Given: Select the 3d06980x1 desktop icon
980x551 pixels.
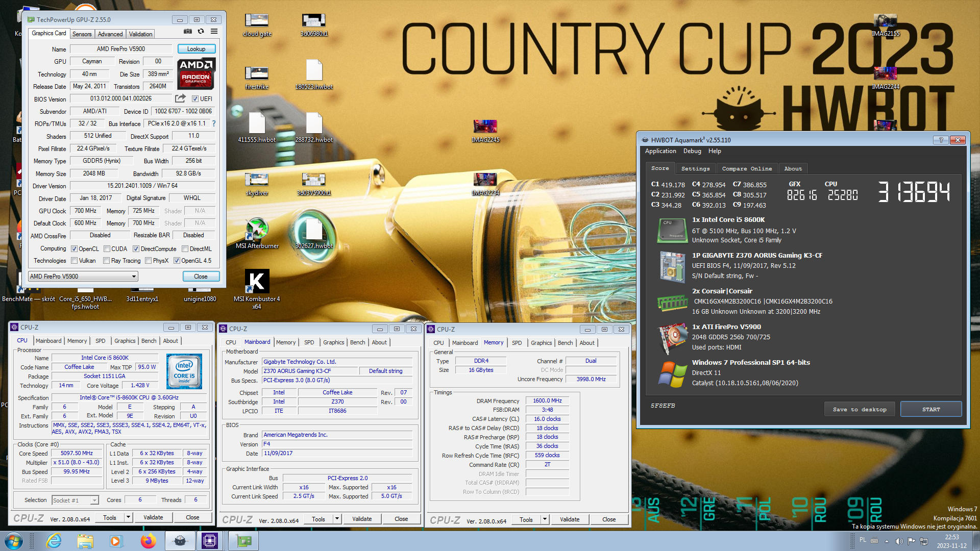Looking at the screenshot, I should tap(314, 26).
